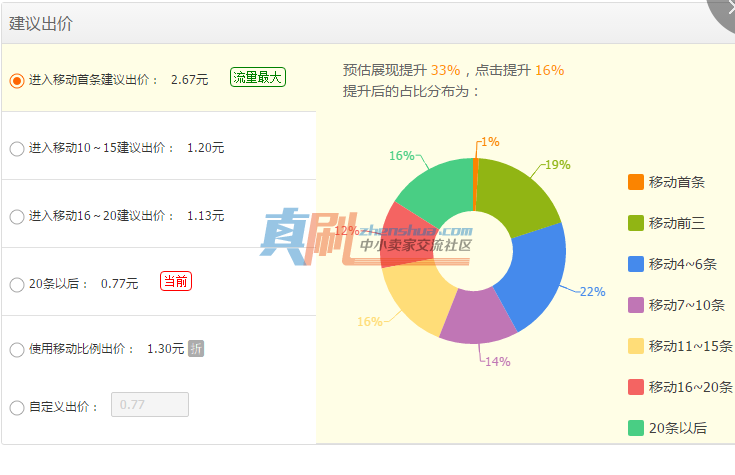Viewport: 735px width, 475px height.
Task: Click the 1.30元 price text
Action: tap(165, 348)
